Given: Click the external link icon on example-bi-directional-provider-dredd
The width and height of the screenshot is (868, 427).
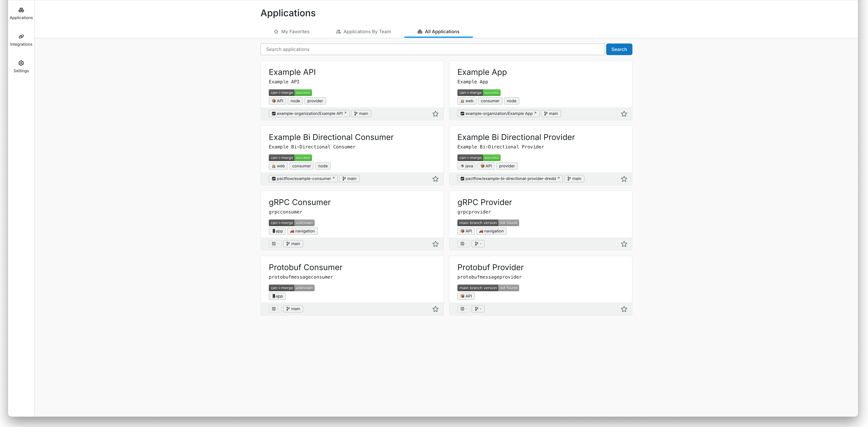Looking at the screenshot, I should (x=558, y=178).
